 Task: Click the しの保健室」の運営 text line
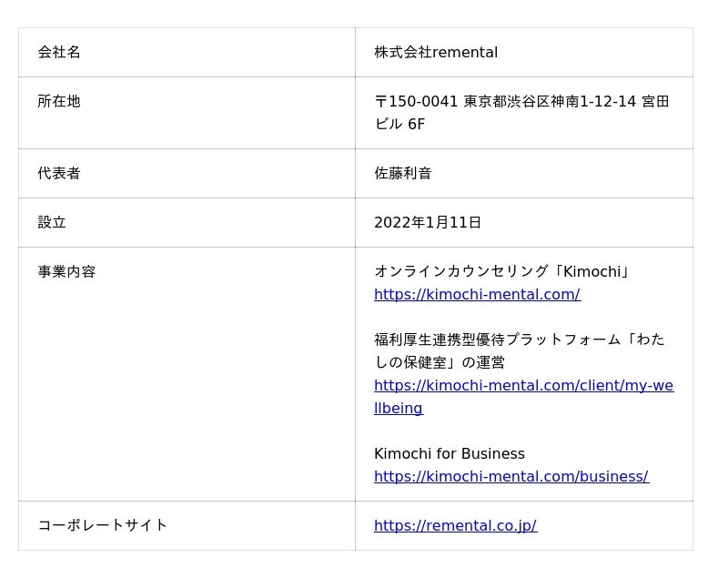coord(440,362)
